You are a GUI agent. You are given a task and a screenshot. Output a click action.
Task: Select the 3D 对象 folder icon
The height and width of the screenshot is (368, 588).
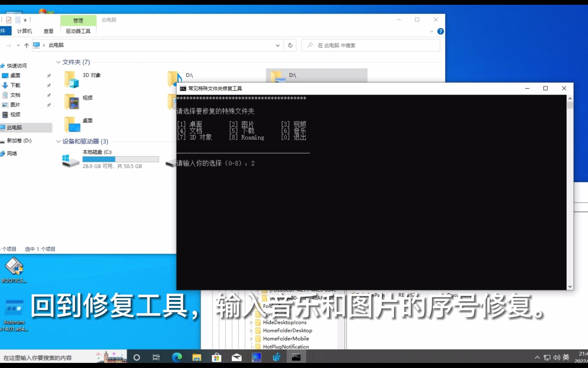point(71,79)
